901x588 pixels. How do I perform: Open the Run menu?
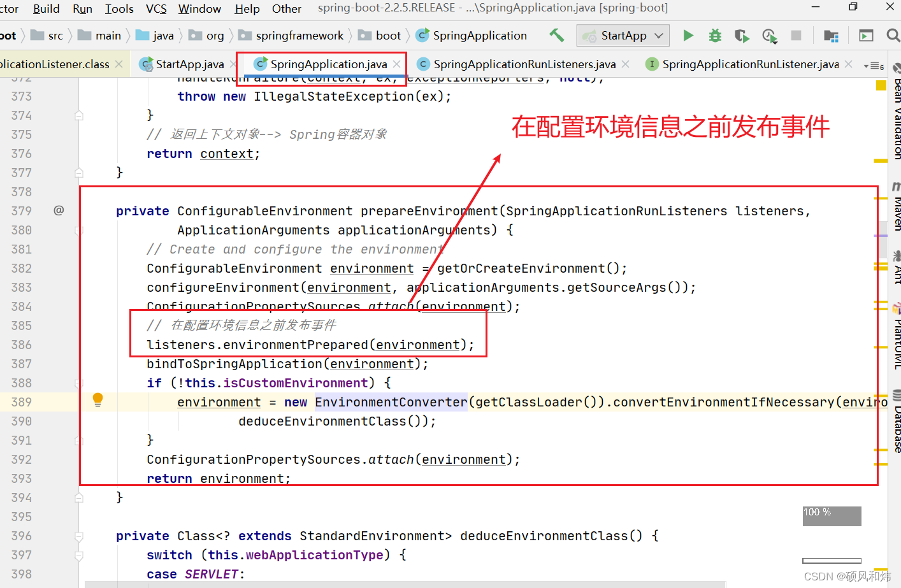(x=82, y=9)
